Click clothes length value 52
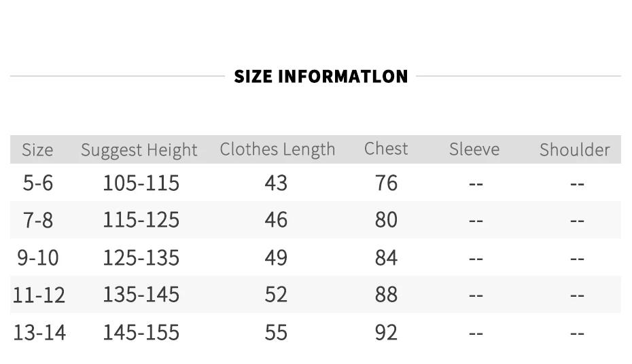Image resolution: width=632 pixels, height=364 pixels. (x=276, y=294)
